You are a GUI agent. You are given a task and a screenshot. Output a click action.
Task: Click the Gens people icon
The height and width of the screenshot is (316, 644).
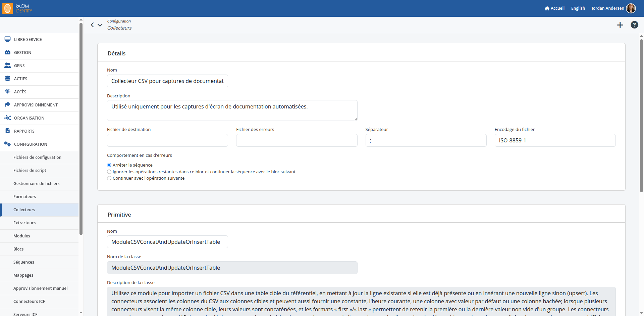point(7,65)
